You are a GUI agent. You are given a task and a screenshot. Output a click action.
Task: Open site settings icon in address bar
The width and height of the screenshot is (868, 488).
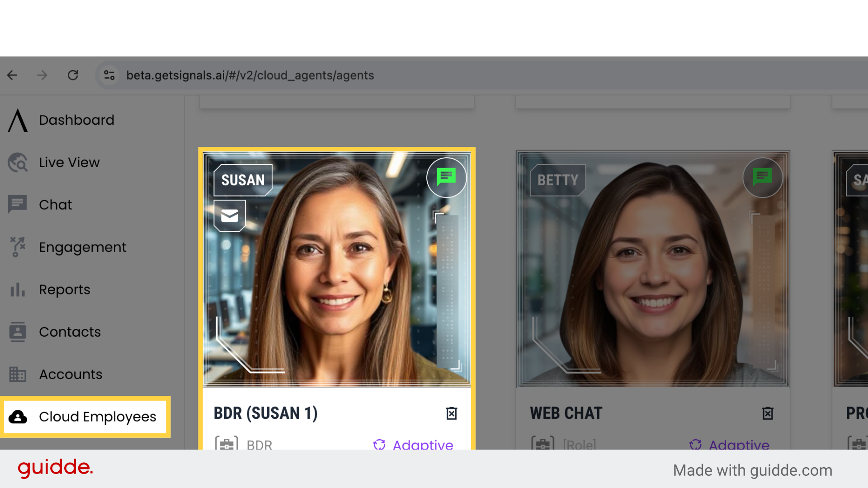[109, 75]
